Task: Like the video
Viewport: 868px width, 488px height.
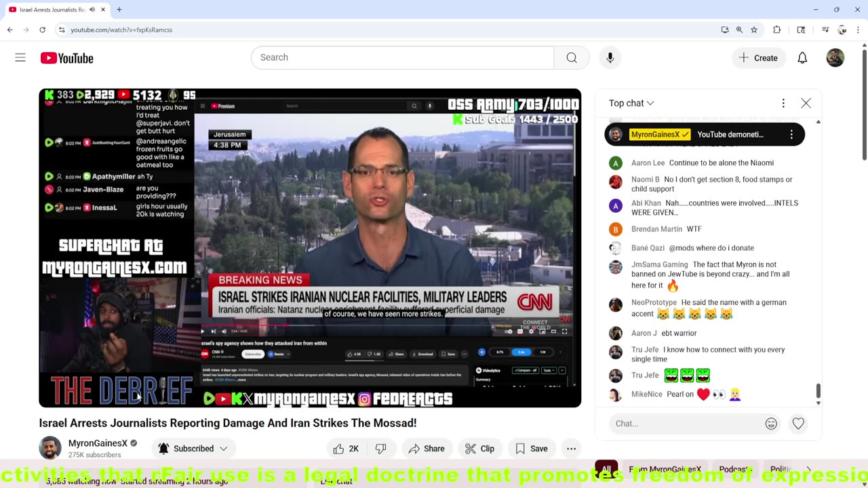Action: (x=345, y=449)
